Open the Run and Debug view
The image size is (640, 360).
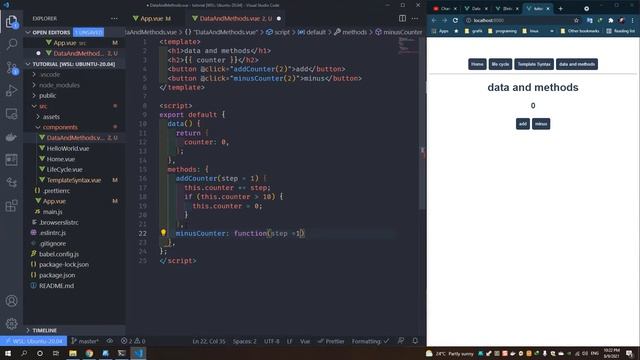pos(11,90)
